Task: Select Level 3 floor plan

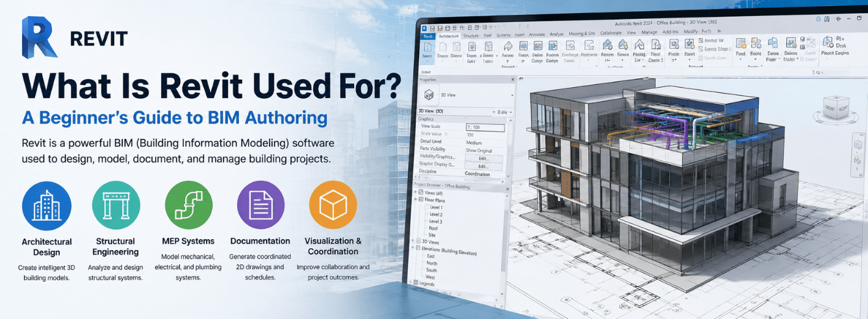Action: 435,222
